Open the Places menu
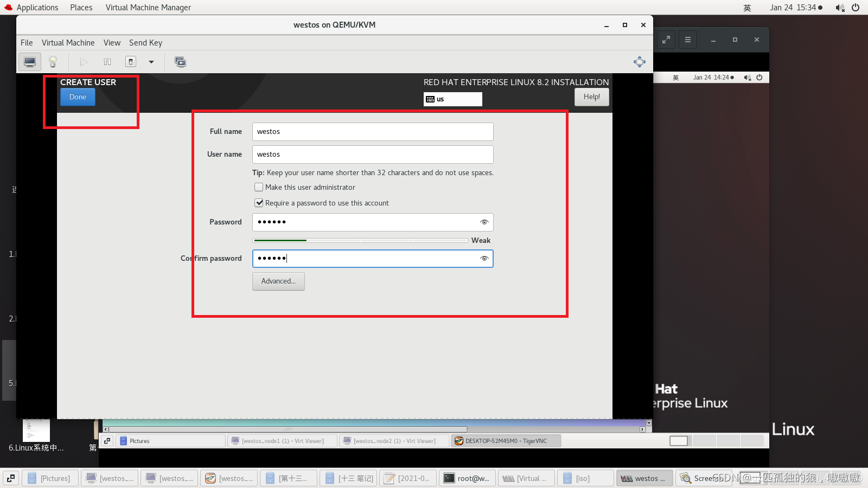Image resolution: width=868 pixels, height=488 pixels. click(81, 8)
